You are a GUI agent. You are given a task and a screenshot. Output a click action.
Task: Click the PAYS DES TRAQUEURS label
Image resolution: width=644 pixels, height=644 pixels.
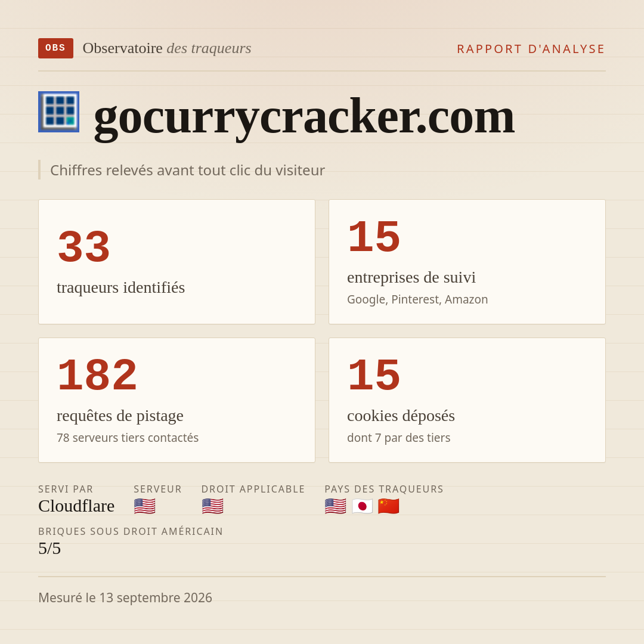pyautogui.click(x=384, y=489)
